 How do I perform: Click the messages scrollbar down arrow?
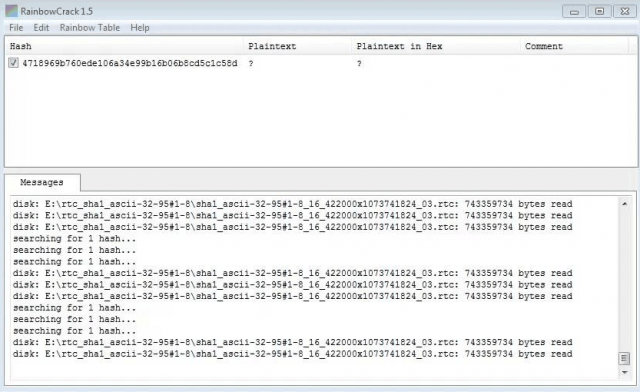coord(624,372)
